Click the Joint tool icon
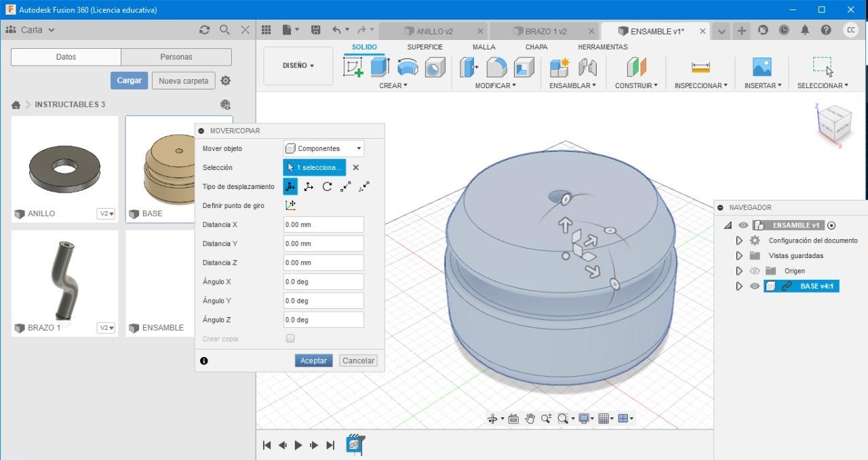Image resolution: width=868 pixels, height=460 pixels. tap(587, 67)
